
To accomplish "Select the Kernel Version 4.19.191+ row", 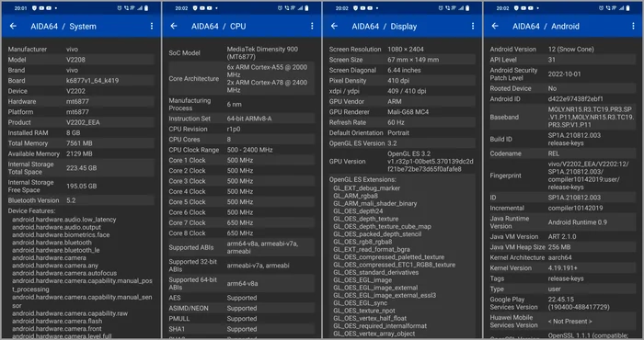I will (562, 267).
